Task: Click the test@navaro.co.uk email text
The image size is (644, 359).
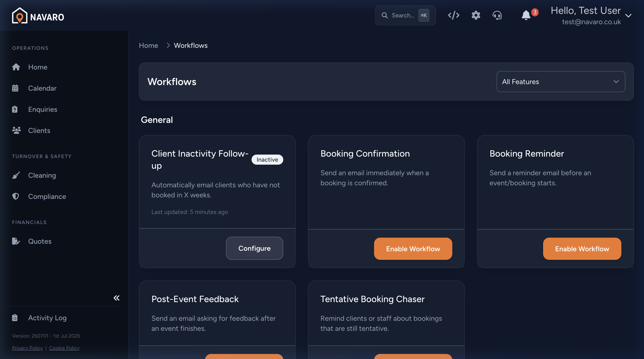Action: [591, 22]
